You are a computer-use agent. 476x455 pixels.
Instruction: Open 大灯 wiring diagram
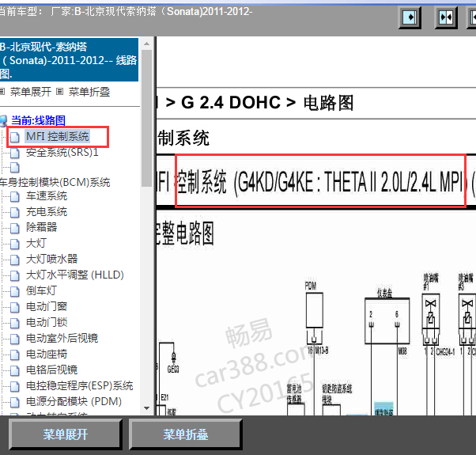36,243
